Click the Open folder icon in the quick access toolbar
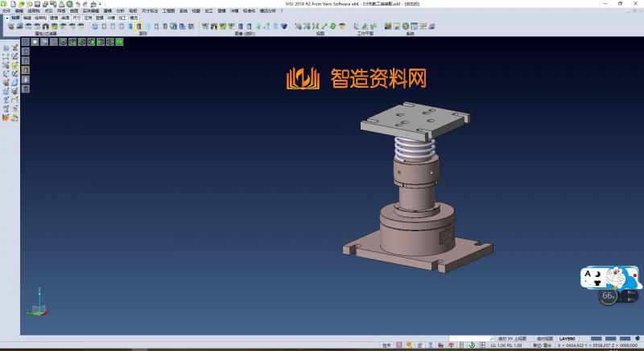This screenshot has height=351, width=644. click(22, 4)
